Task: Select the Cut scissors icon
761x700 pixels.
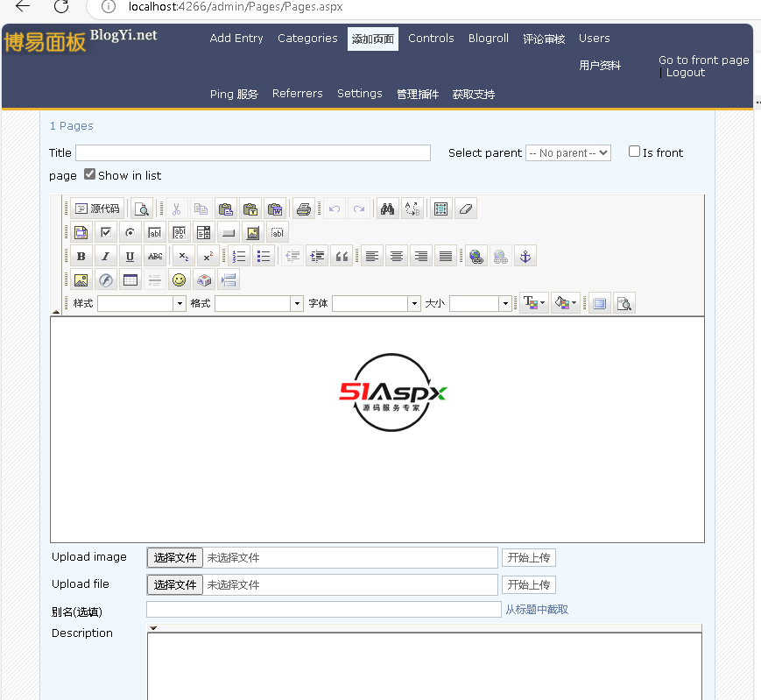Action: pyautogui.click(x=177, y=209)
